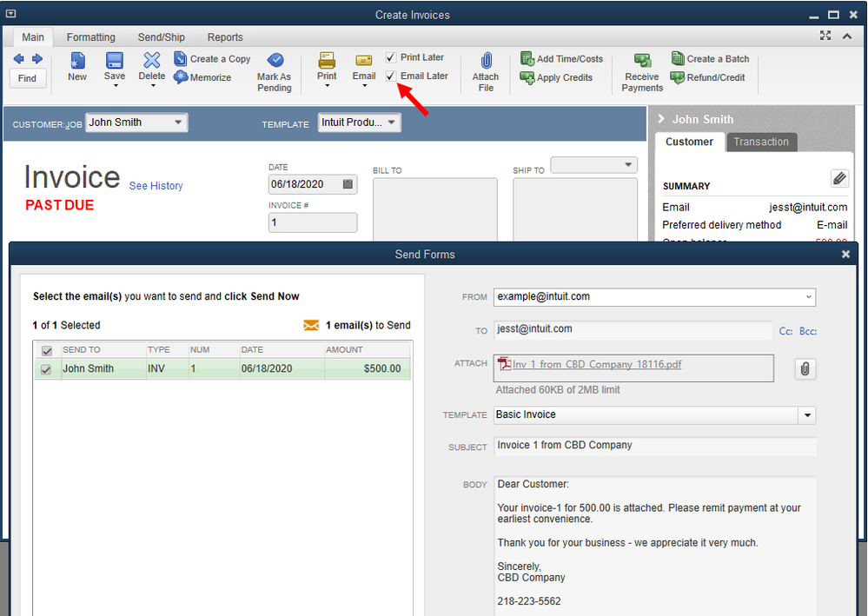Click the Save disk icon
Screen dimensions: 868x616
[x=115, y=60]
